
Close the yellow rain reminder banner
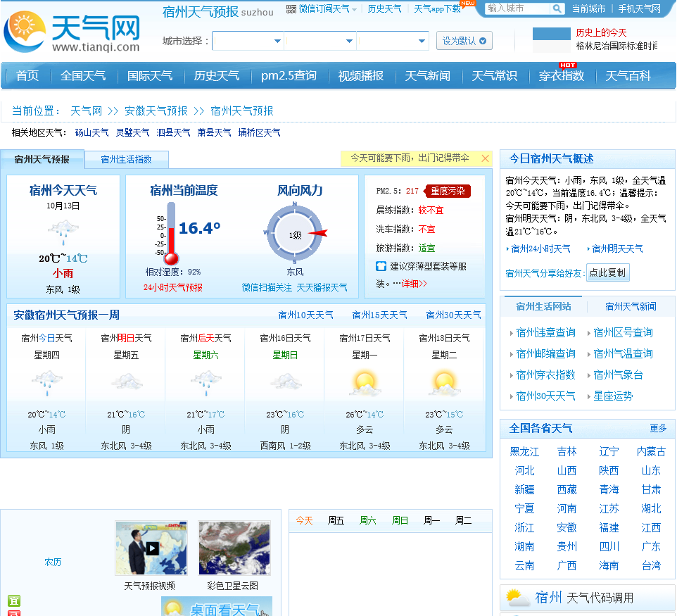[x=486, y=158]
